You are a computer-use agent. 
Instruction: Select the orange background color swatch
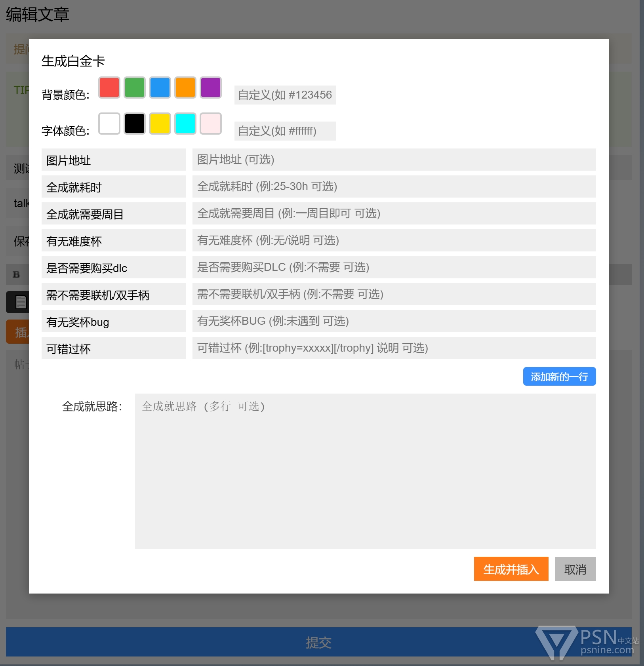[x=185, y=88]
